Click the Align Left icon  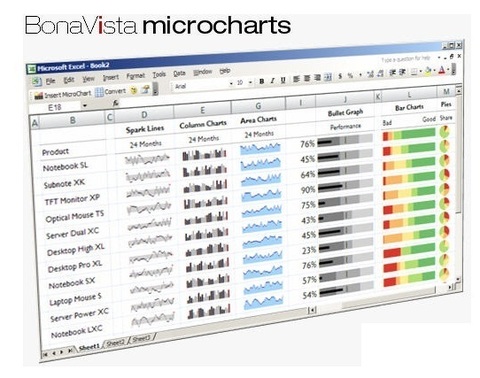tap(296, 79)
